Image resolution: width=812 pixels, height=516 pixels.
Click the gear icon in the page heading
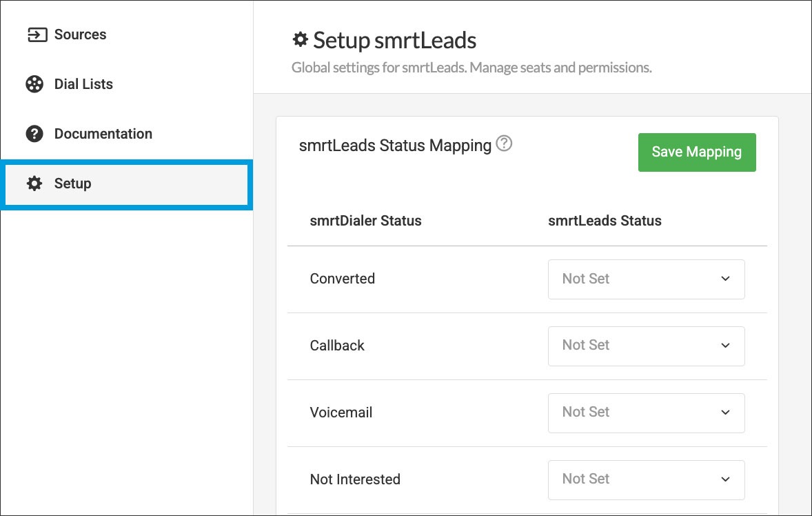pos(300,40)
